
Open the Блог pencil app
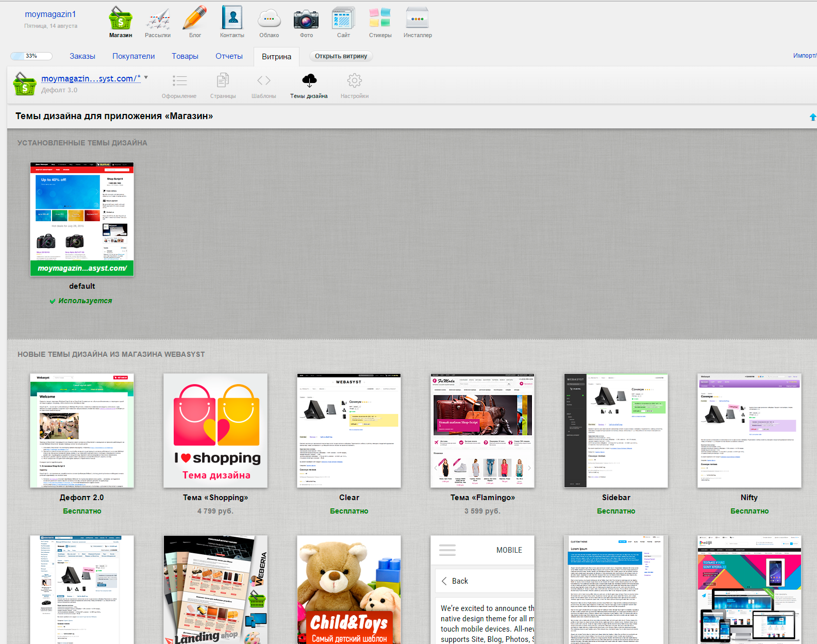[x=195, y=18]
